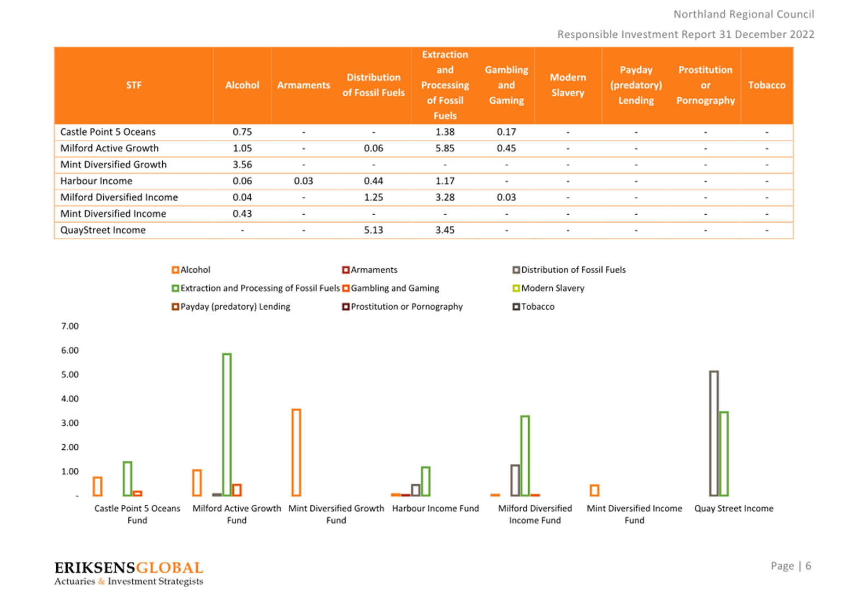
Task: Select the Modern Slavery column header
Action: pyautogui.click(x=568, y=85)
